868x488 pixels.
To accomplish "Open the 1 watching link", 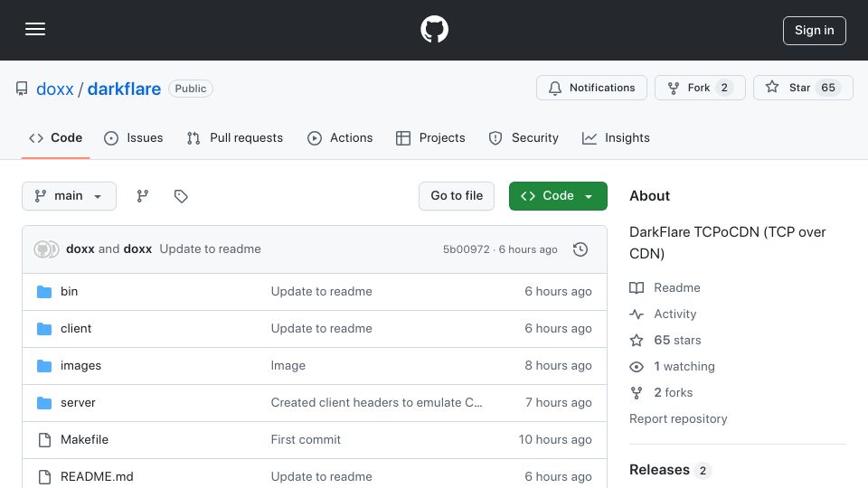I will click(672, 367).
